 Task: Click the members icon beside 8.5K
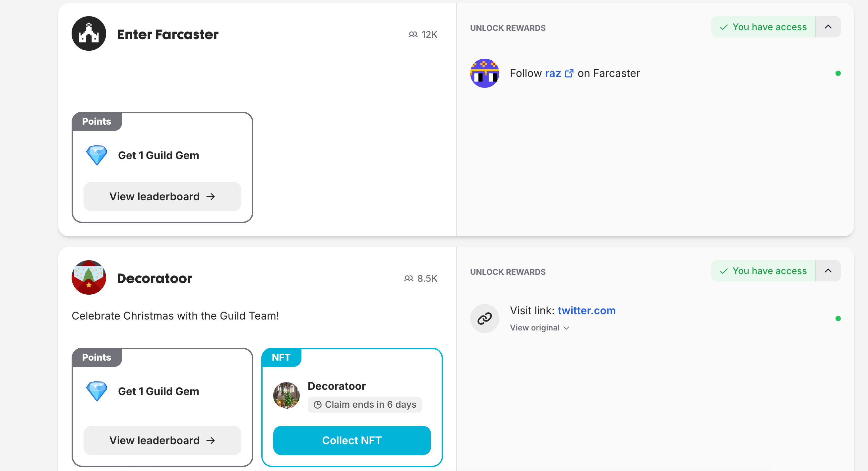point(408,278)
